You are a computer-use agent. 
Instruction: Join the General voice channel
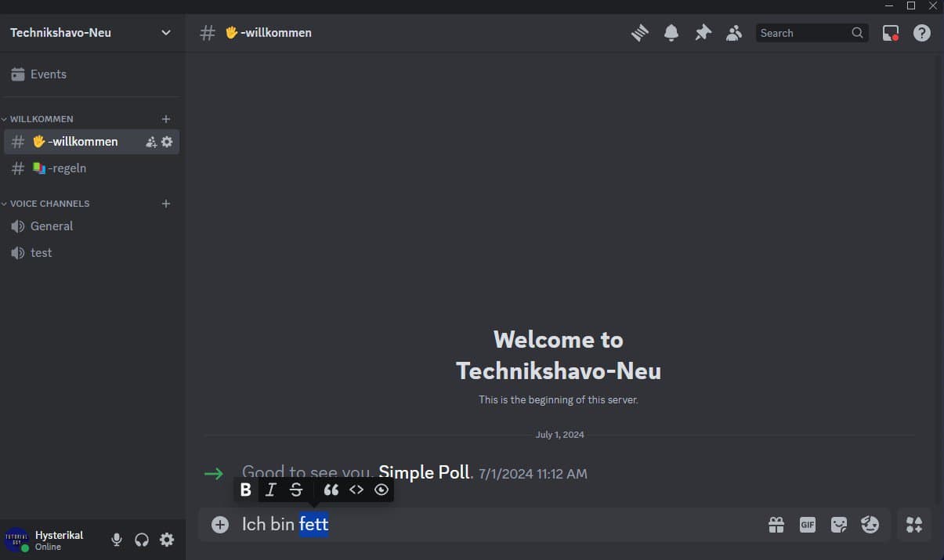click(x=92, y=226)
